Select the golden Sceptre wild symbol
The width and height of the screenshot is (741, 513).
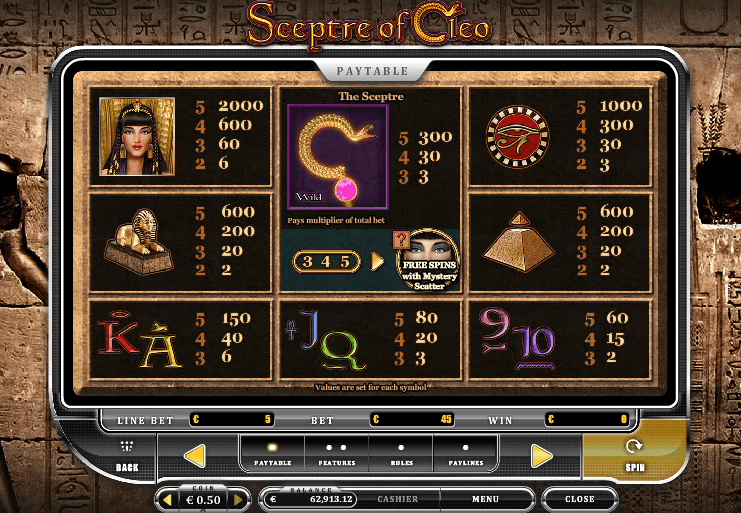pyautogui.click(x=338, y=157)
